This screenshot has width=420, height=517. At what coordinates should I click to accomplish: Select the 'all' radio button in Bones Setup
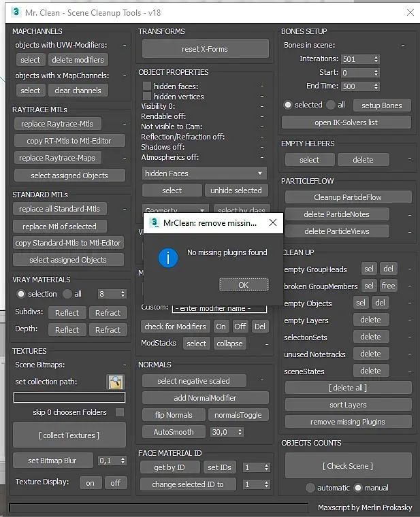coord(331,105)
